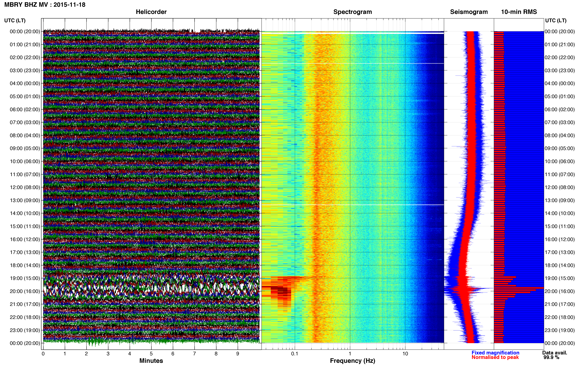The image size is (588, 368).
Task: Click the longest red RMS bar near 20:00
Action: tap(519, 288)
